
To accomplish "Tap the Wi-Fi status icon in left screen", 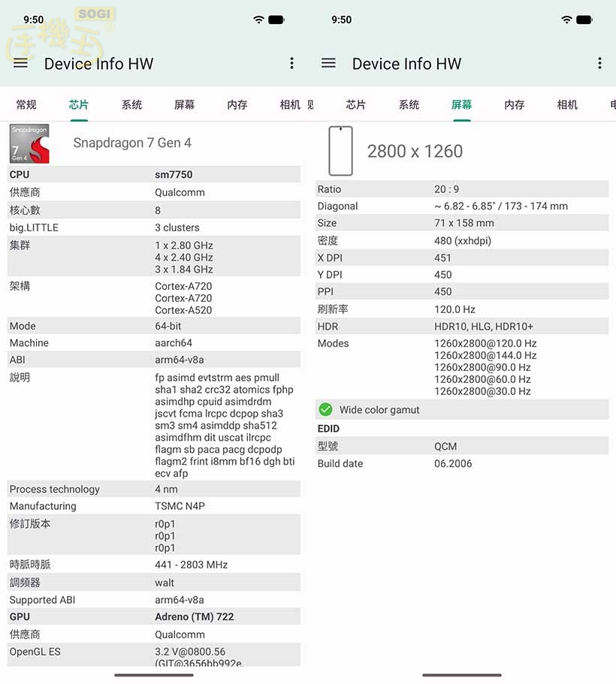I will click(x=258, y=20).
